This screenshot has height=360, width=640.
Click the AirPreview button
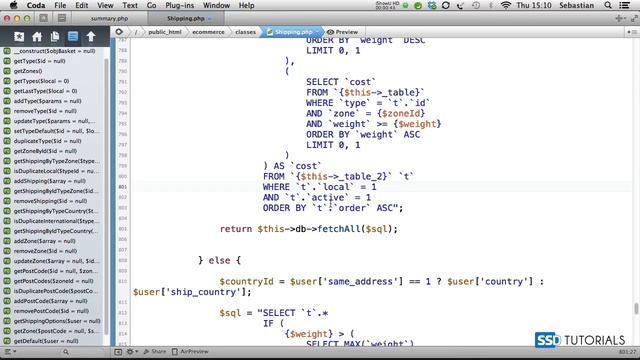[x=190, y=351]
